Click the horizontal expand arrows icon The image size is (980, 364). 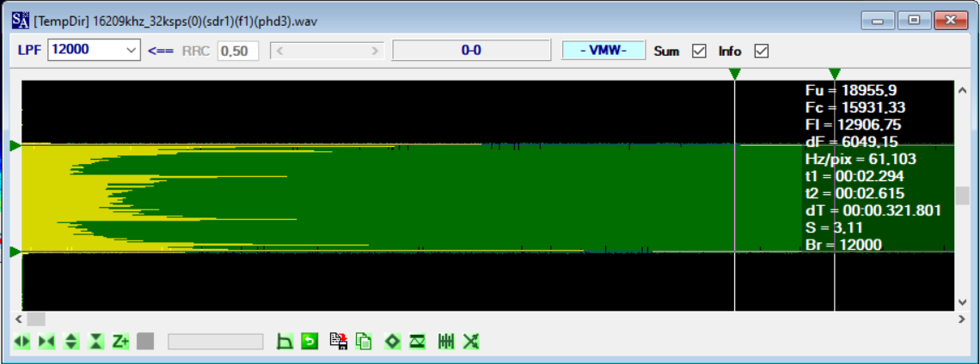[x=22, y=342]
